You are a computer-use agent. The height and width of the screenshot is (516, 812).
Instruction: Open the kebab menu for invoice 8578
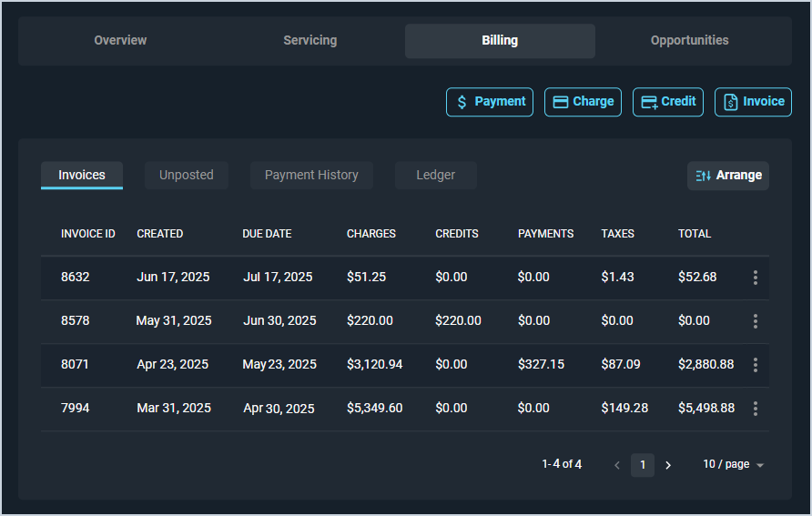click(755, 321)
